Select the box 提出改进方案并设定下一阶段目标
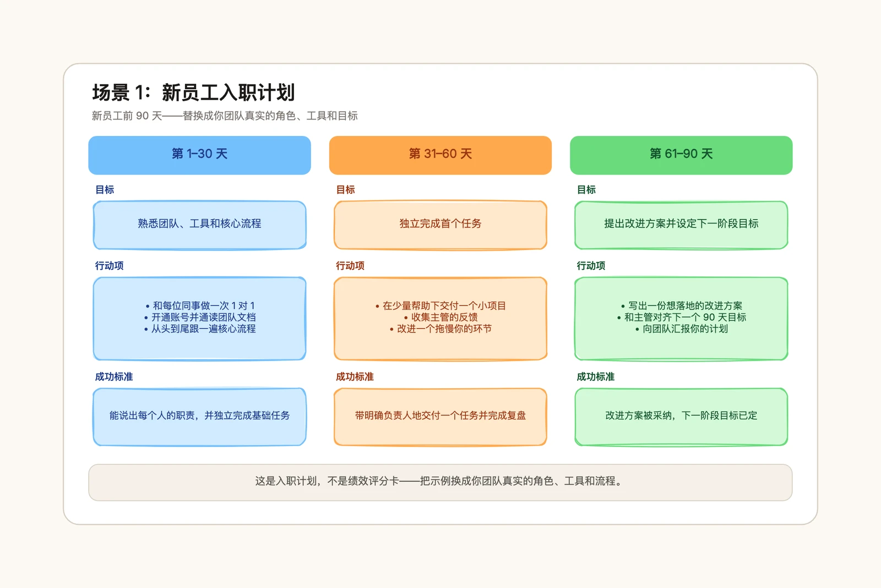This screenshot has width=881, height=588. (x=681, y=225)
